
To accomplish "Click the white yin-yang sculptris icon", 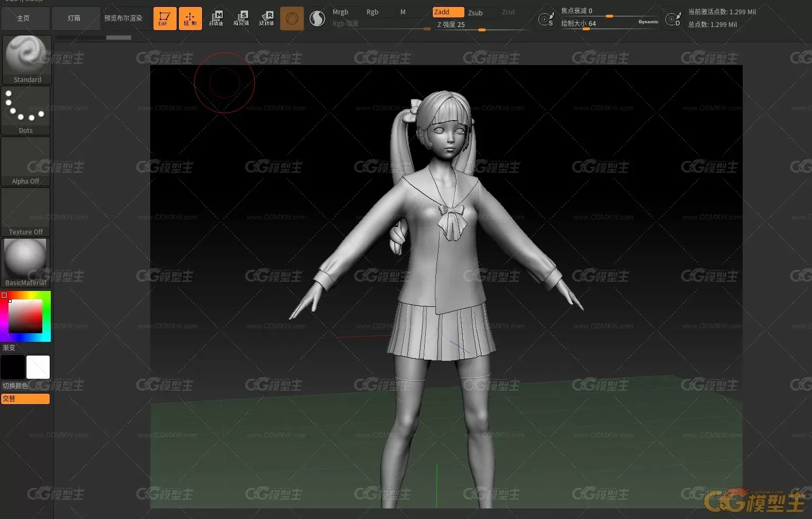I will [317, 19].
